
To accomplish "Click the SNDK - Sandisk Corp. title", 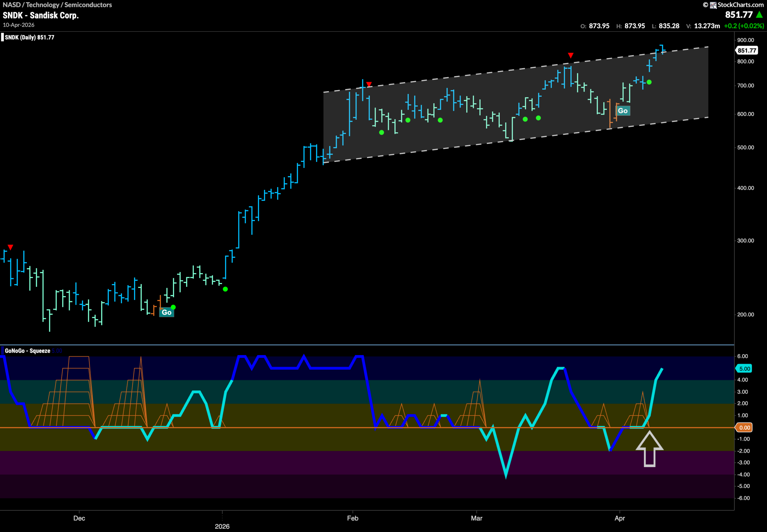I will 41,15.
